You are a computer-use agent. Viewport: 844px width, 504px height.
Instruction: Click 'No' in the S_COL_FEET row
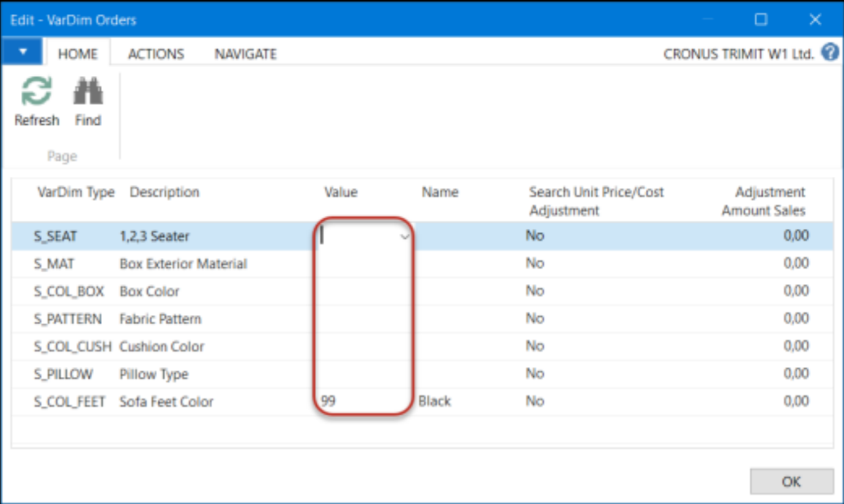coord(535,402)
